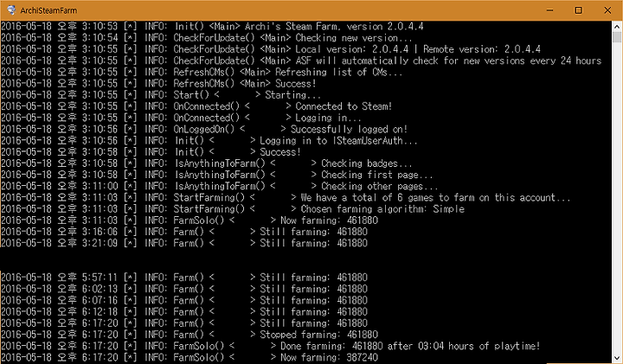623x364 pixels.
Task: Click the "Now farming: 387240" line
Action: [x=189, y=358]
